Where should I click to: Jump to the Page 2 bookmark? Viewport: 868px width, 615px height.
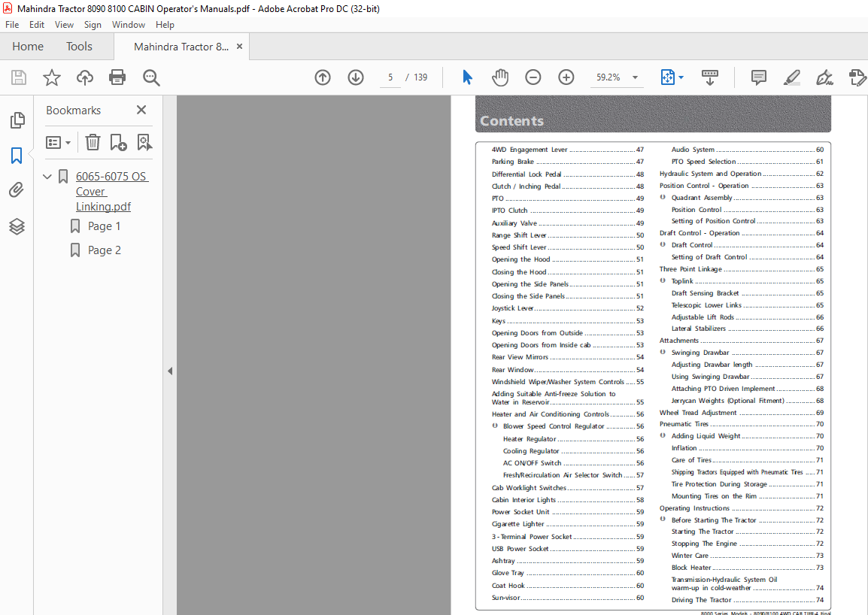(104, 250)
